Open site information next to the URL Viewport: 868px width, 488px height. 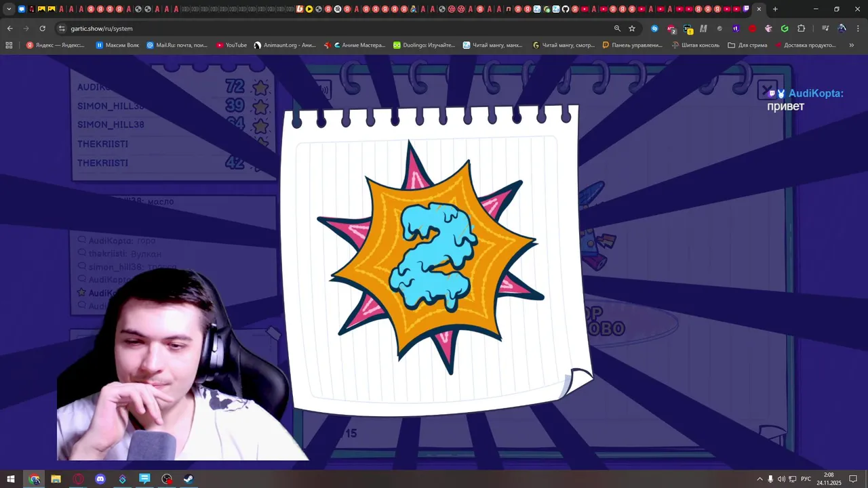tap(62, 28)
